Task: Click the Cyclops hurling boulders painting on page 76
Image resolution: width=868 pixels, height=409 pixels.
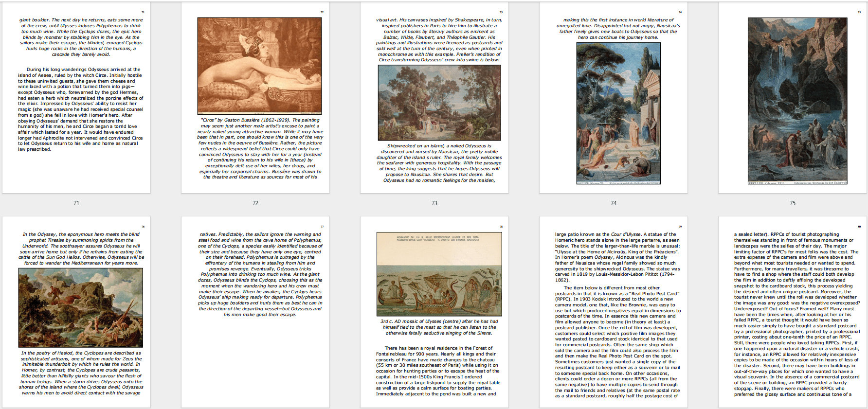Action: (x=81, y=307)
